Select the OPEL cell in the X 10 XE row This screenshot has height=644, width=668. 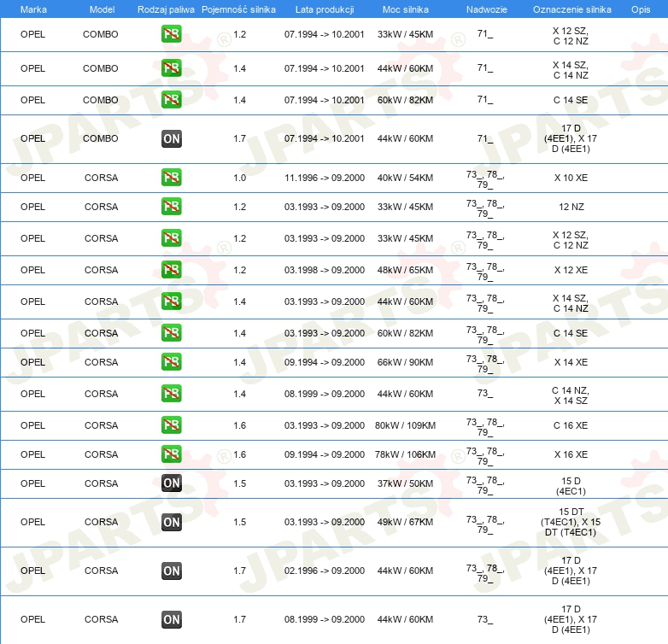click(x=32, y=178)
